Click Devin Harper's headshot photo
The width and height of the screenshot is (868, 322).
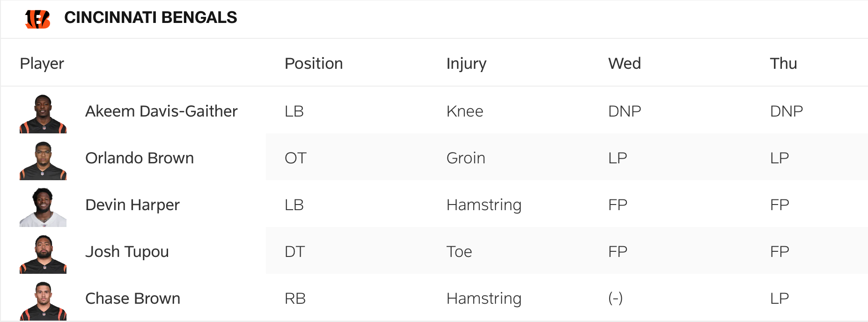[43, 207]
